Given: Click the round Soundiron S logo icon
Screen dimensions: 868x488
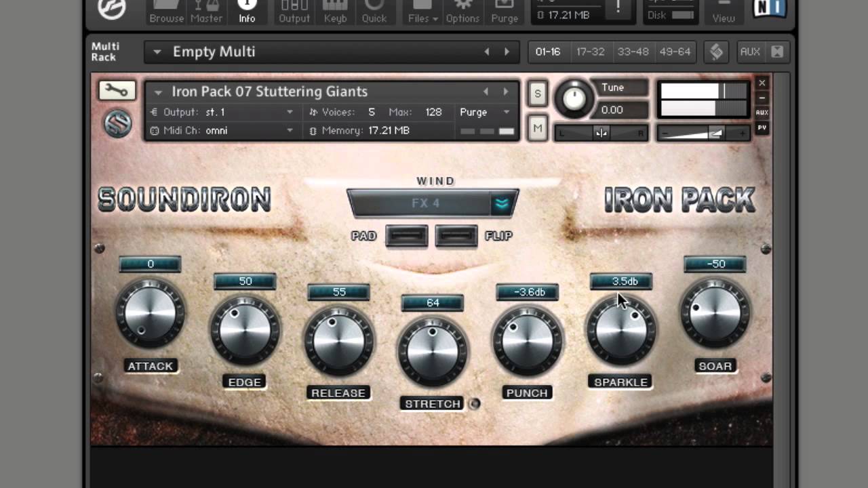Looking at the screenshot, I should pyautogui.click(x=117, y=124).
